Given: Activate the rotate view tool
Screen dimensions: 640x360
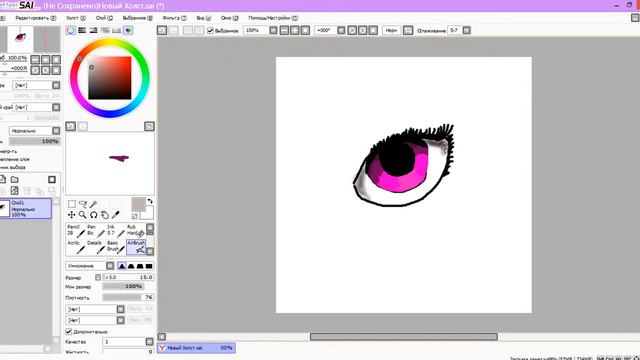Looking at the screenshot, I should (93, 215).
